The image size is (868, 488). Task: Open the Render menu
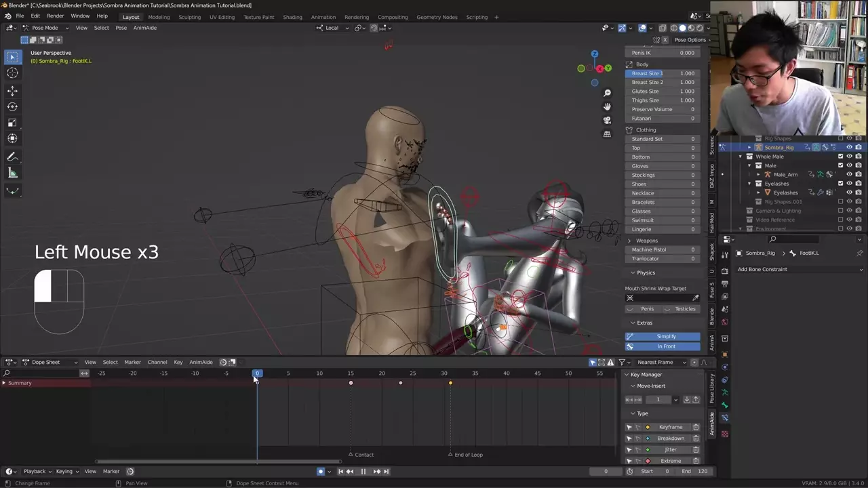[55, 16]
